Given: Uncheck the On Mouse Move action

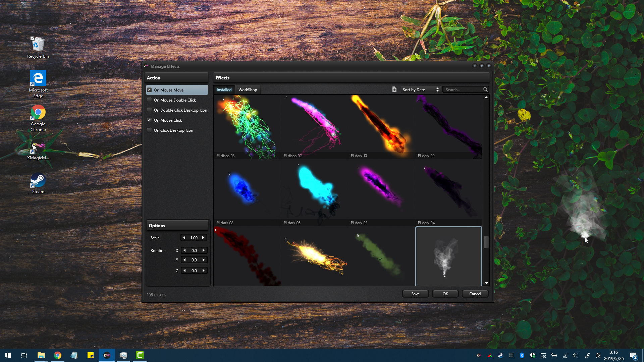Looking at the screenshot, I should click(x=149, y=89).
